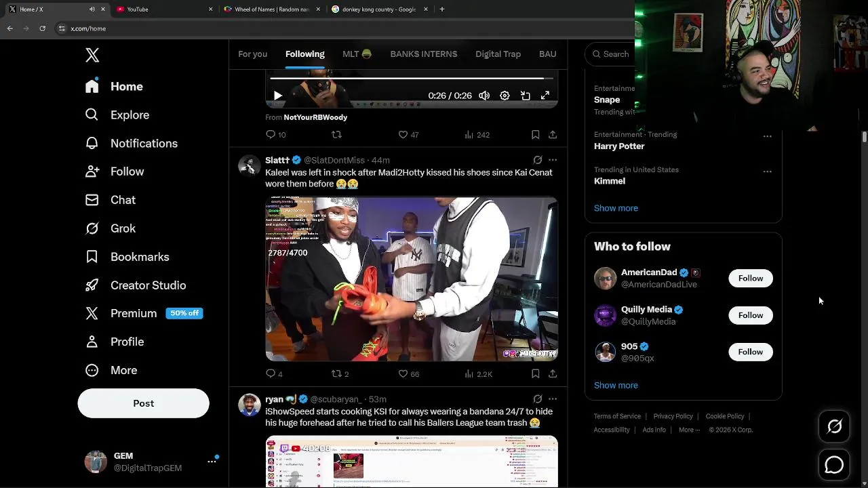
Task: Expand footer More links
Action: [x=689, y=430]
